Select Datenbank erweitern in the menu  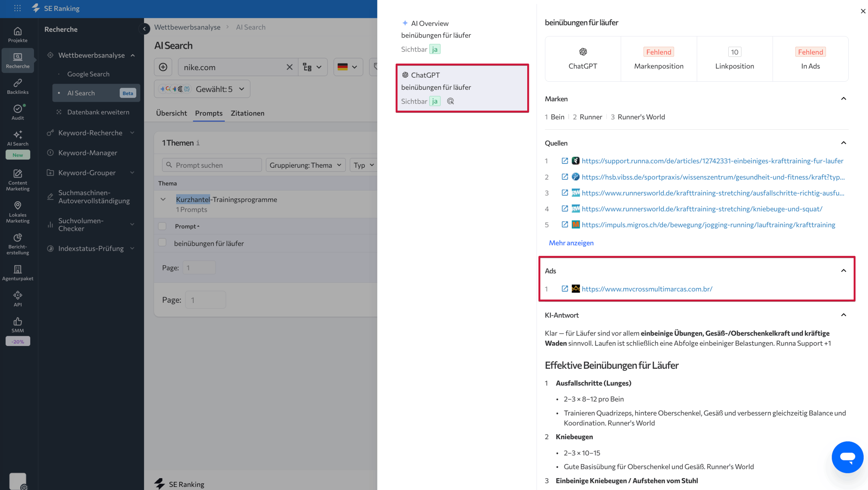(x=98, y=112)
